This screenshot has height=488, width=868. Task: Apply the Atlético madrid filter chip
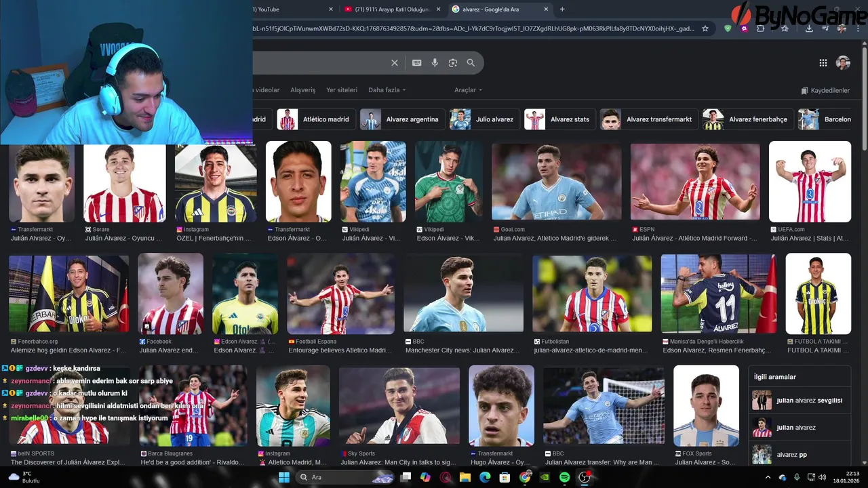coord(315,119)
